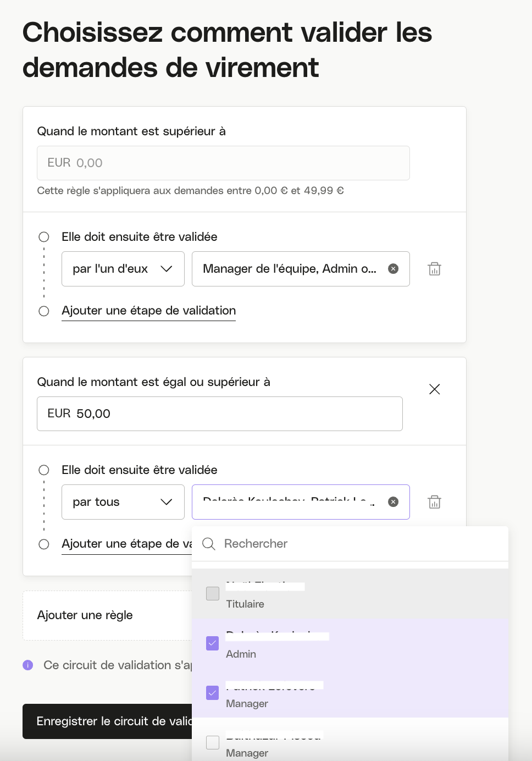Open the "par l'un d'eux" dropdown

(x=123, y=269)
